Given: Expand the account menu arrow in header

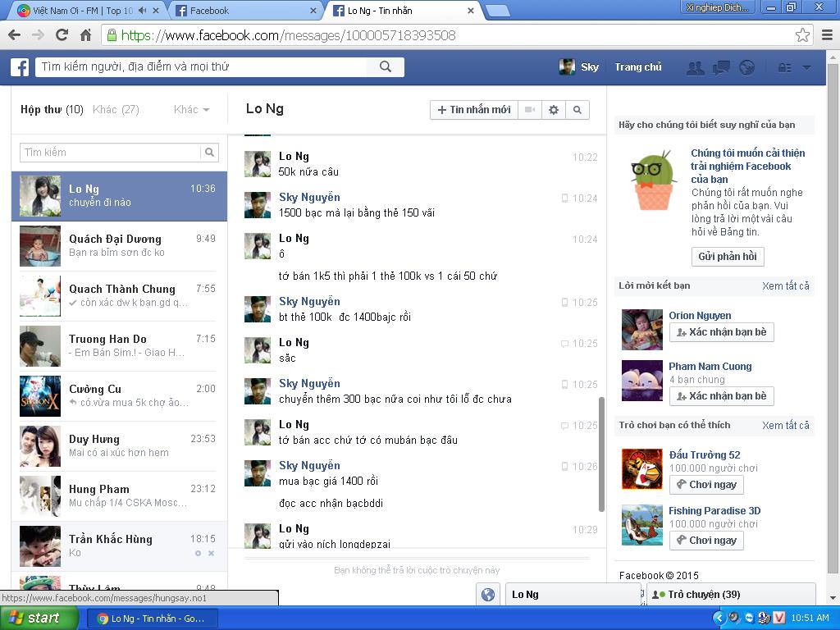Looking at the screenshot, I should [x=806, y=67].
